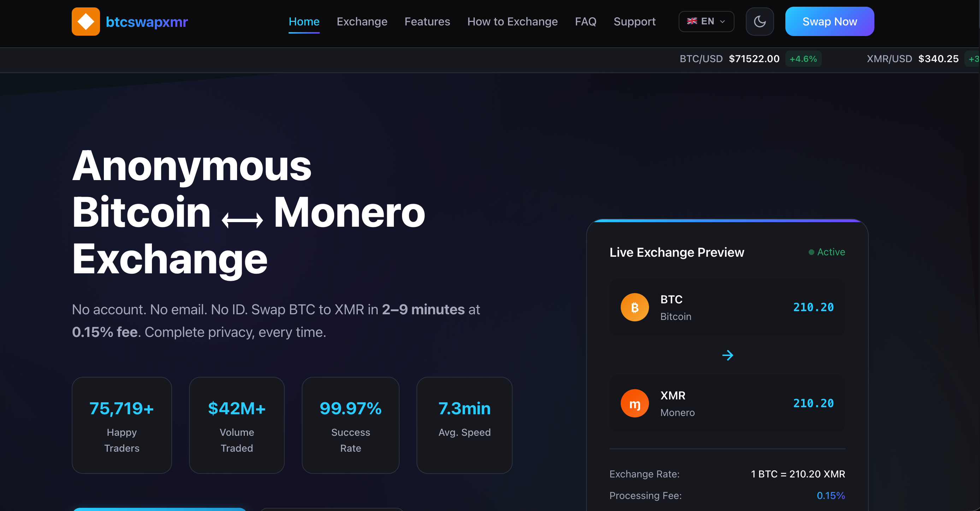Viewport: 980px width, 511px height.
Task: Expand the language chevron arrow
Action: tap(722, 22)
